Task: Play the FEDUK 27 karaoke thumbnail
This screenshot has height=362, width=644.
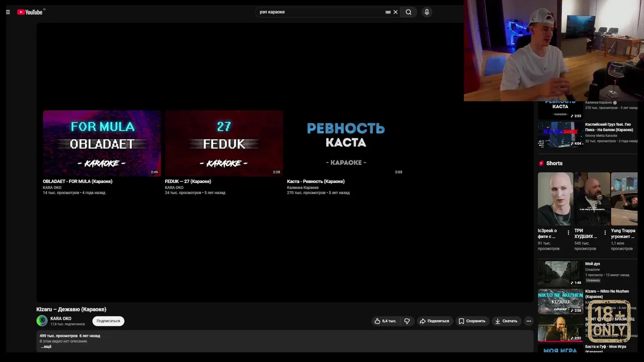Action: pyautogui.click(x=224, y=143)
